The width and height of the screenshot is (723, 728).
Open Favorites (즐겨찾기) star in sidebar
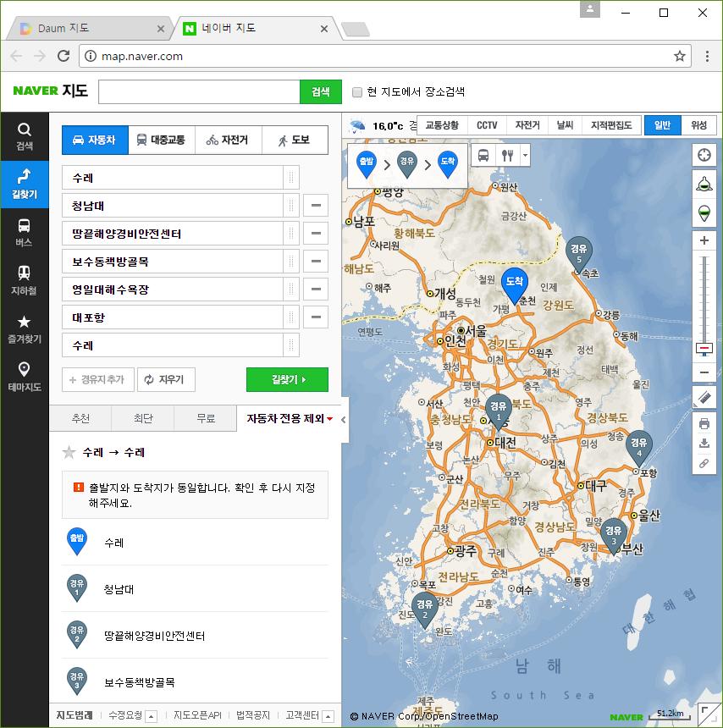(x=25, y=328)
